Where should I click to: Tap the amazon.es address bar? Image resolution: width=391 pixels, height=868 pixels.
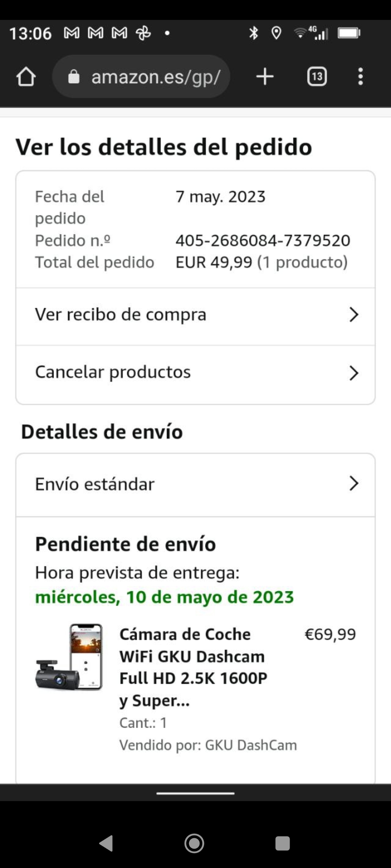pos(141,77)
